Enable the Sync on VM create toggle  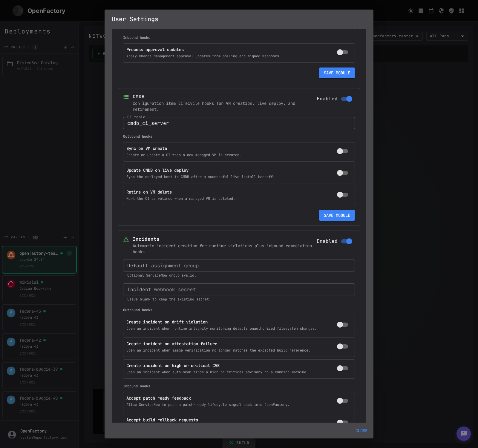(342, 151)
